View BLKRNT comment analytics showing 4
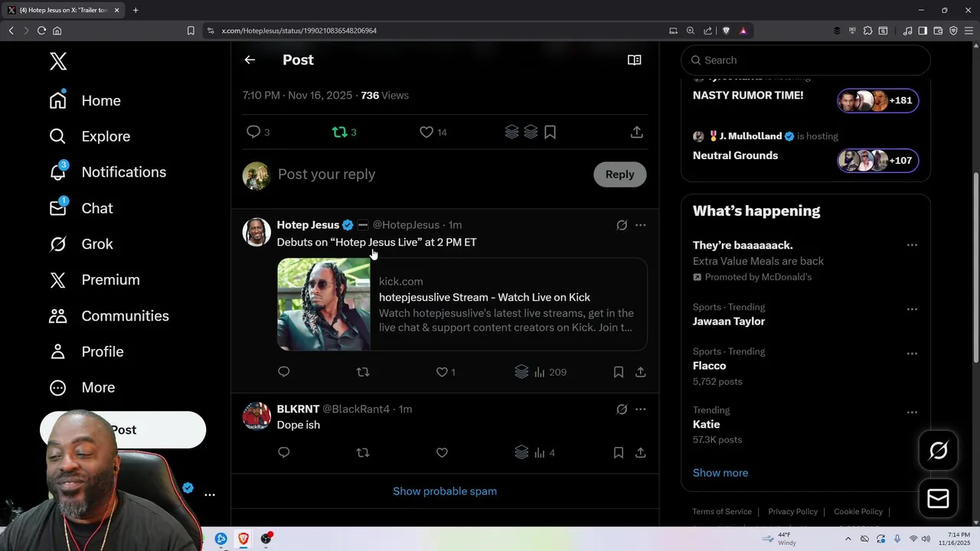This screenshot has width=980, height=551. coord(544,453)
